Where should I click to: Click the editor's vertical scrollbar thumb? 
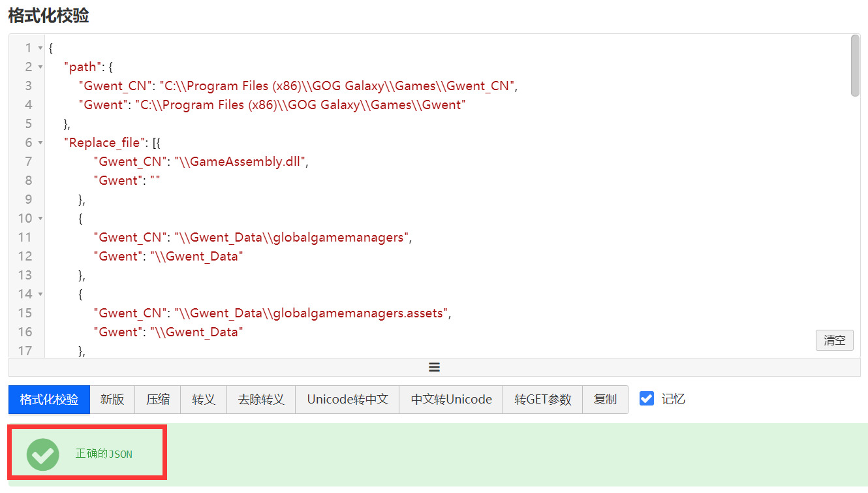855,65
